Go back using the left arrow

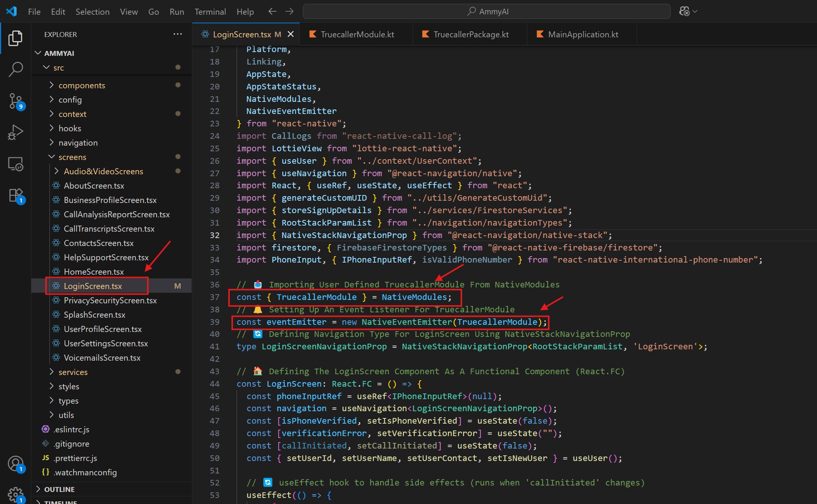[272, 12]
